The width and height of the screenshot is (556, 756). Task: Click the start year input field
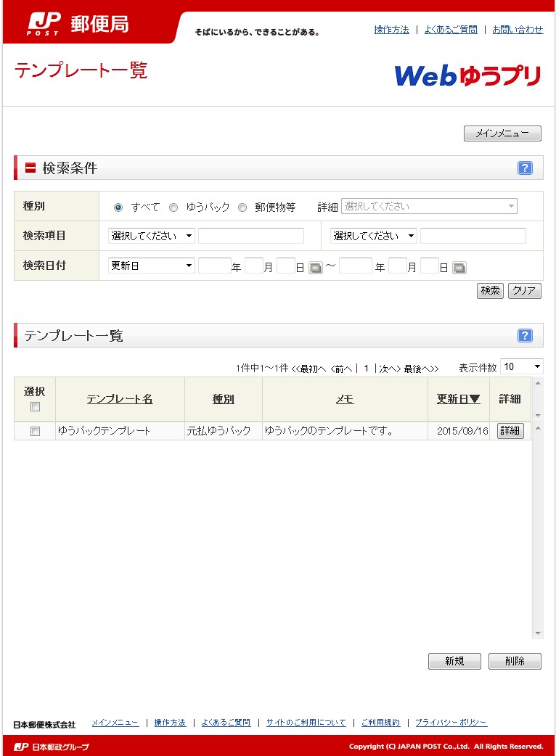pos(214,266)
